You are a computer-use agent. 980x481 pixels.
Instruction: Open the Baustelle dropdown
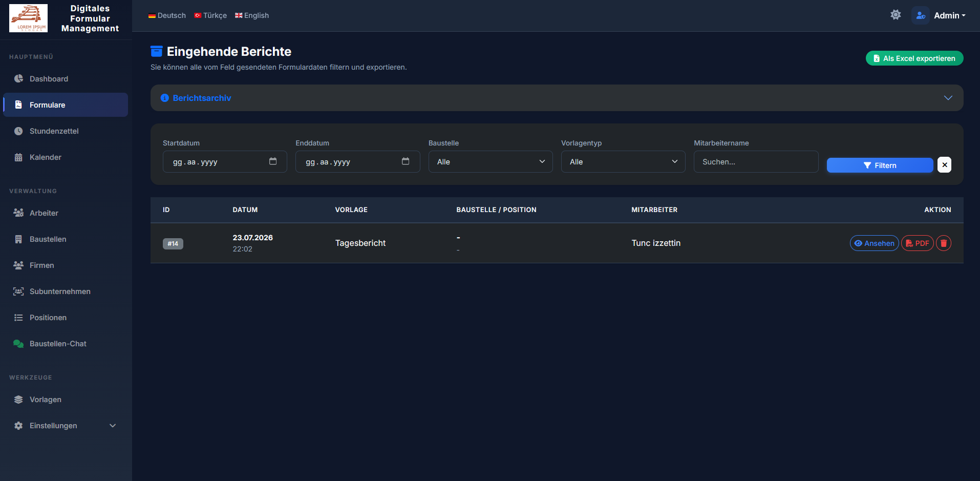click(491, 161)
